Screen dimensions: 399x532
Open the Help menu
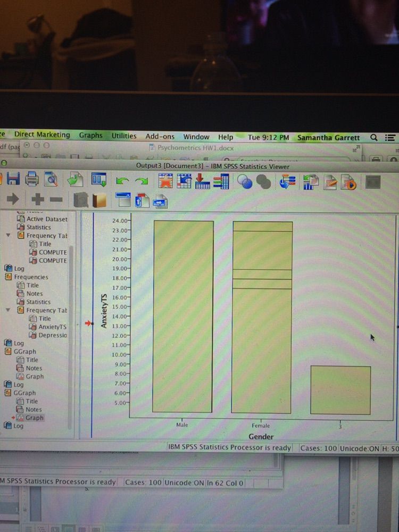point(225,137)
